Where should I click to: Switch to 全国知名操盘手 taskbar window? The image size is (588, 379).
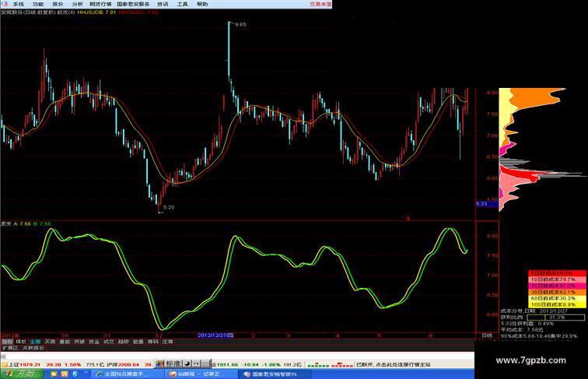(x=128, y=374)
